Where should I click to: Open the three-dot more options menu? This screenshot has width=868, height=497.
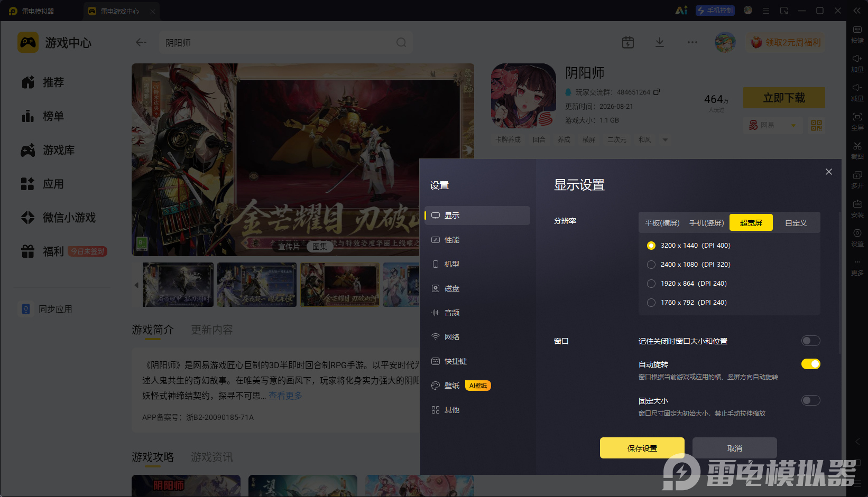click(x=692, y=42)
